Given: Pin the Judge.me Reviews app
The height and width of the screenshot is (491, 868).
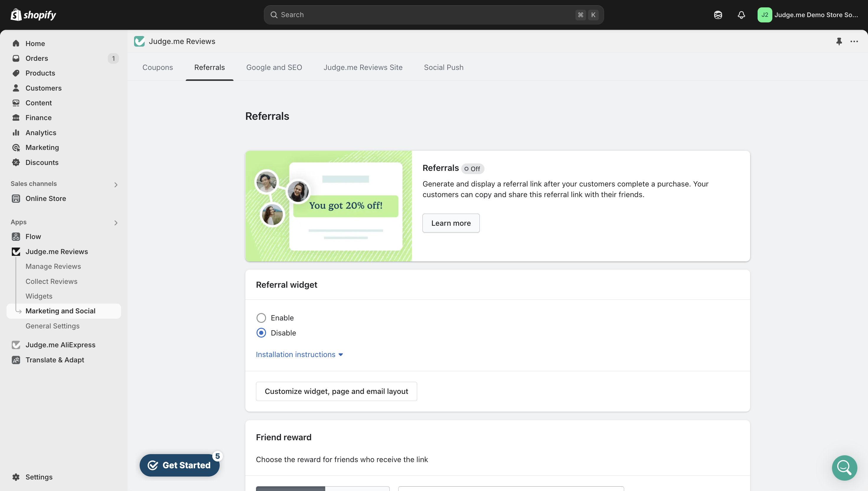Looking at the screenshot, I should coord(839,41).
